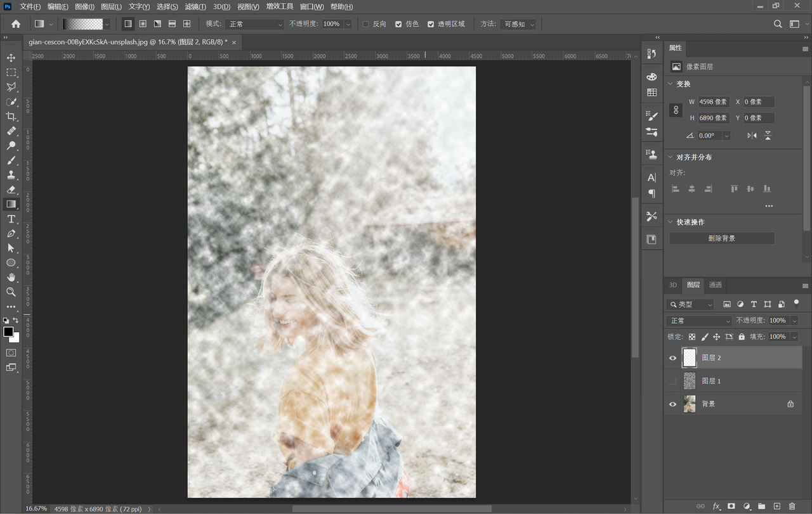This screenshot has width=812, height=514.
Task: Click the foreground color swatch
Action: pos(8,331)
